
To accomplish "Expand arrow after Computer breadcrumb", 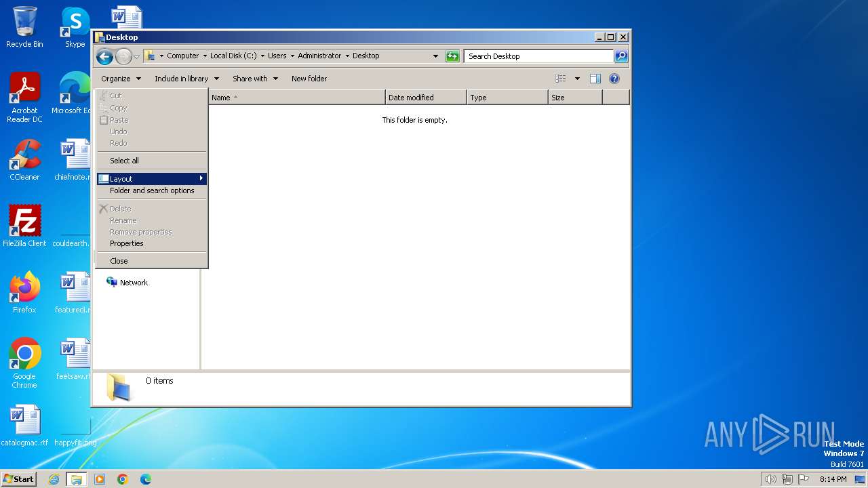I will 205,56.
